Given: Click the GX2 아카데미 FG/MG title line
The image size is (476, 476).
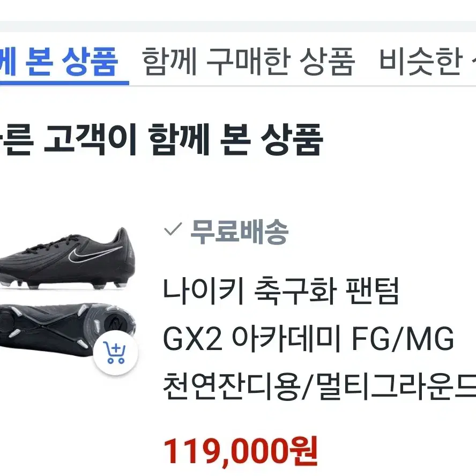Looking at the screenshot, I should (x=308, y=339).
